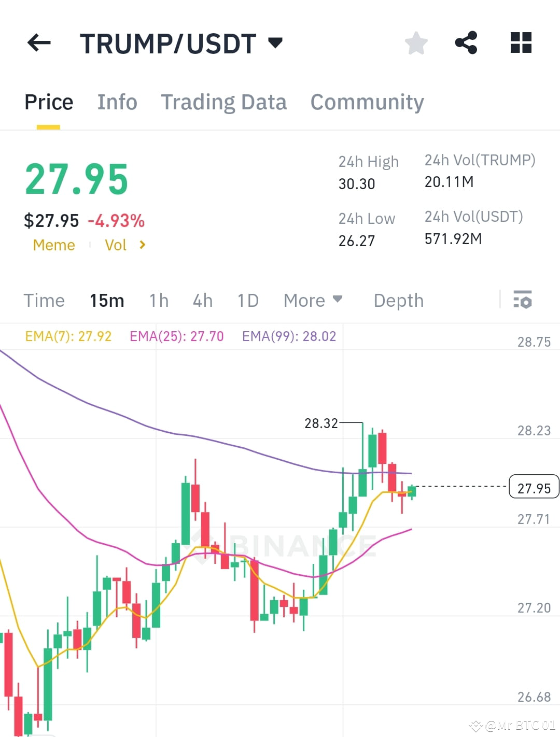This screenshot has width=560, height=737.
Task: Open the share icon
Action: coord(466,43)
